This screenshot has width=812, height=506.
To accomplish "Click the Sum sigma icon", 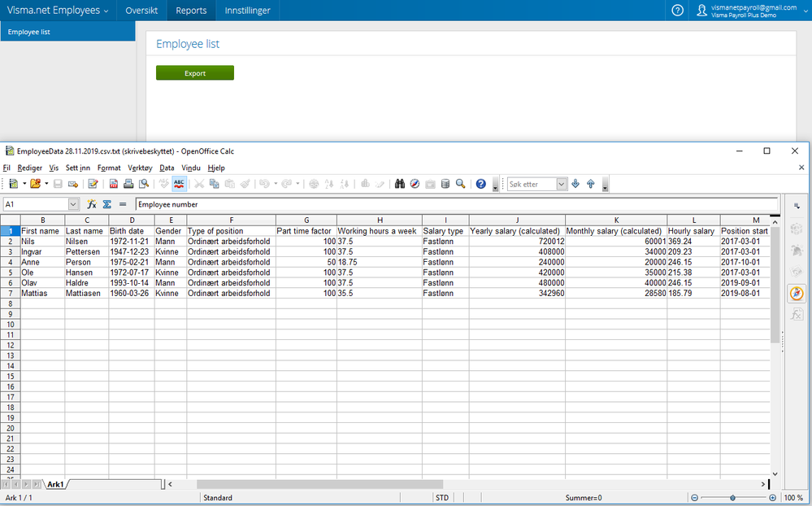I will [x=107, y=204].
